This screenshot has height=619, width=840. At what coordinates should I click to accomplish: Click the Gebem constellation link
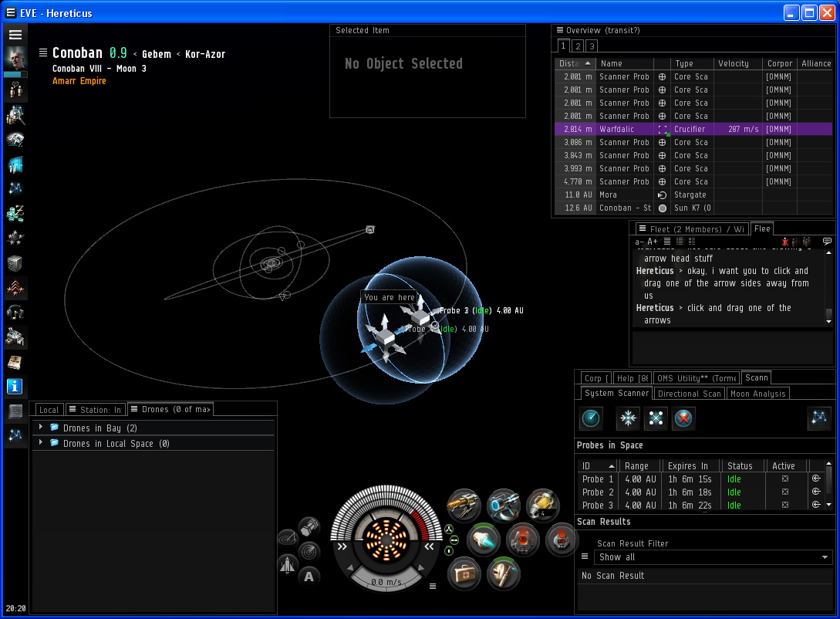point(157,54)
